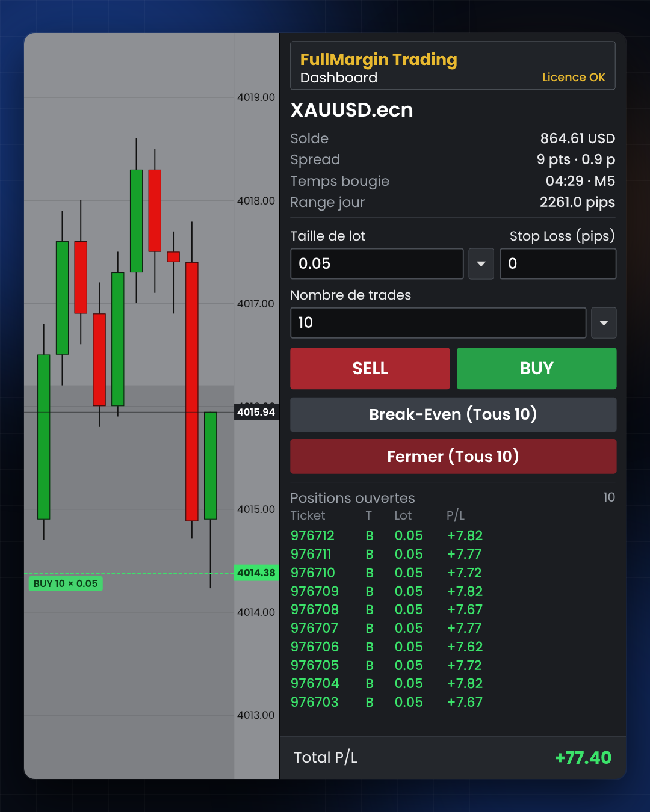Select position ticket 976707
Image resolution: width=650 pixels, height=812 pixels.
pos(314,628)
